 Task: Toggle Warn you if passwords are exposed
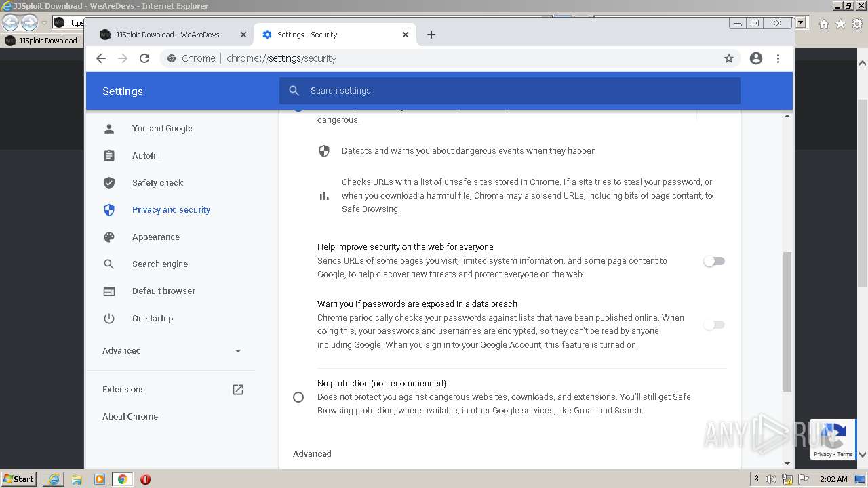[x=714, y=325]
